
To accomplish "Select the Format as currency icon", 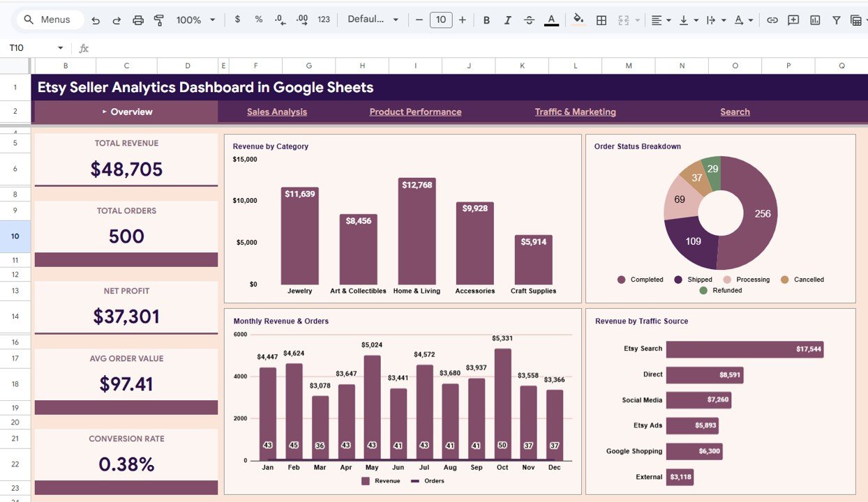I will point(237,20).
